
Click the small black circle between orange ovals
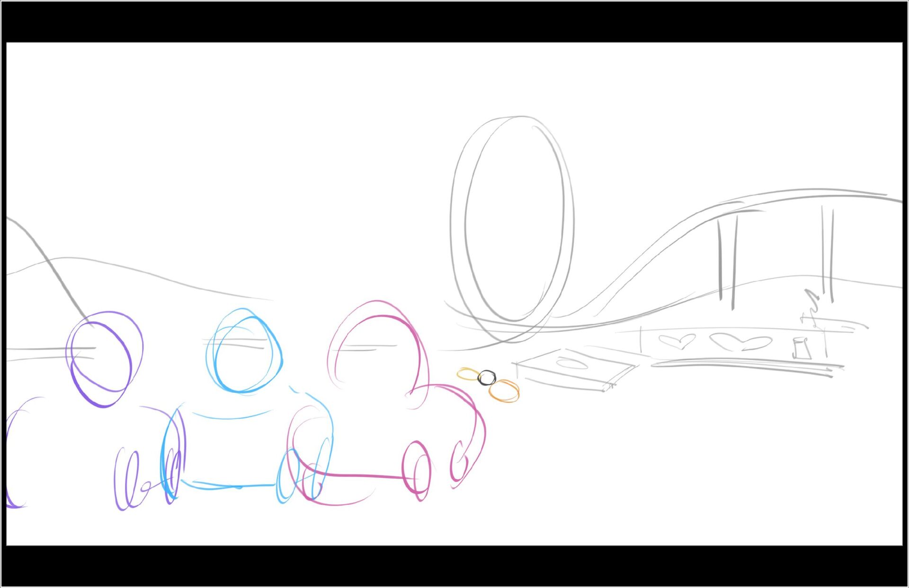click(487, 378)
